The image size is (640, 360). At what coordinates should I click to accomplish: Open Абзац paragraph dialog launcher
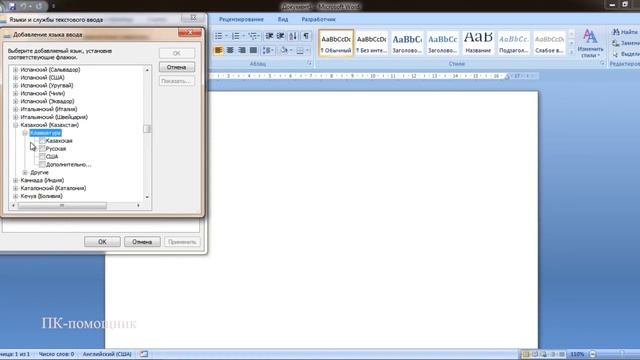309,63
